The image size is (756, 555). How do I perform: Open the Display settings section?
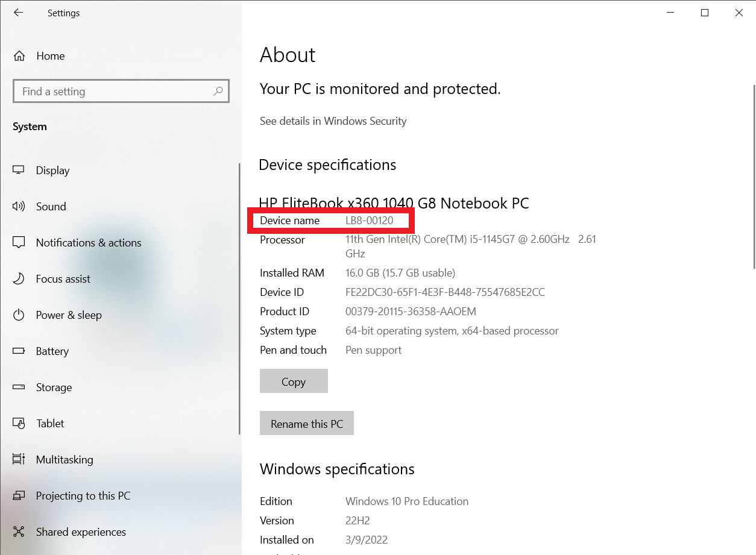pos(53,170)
